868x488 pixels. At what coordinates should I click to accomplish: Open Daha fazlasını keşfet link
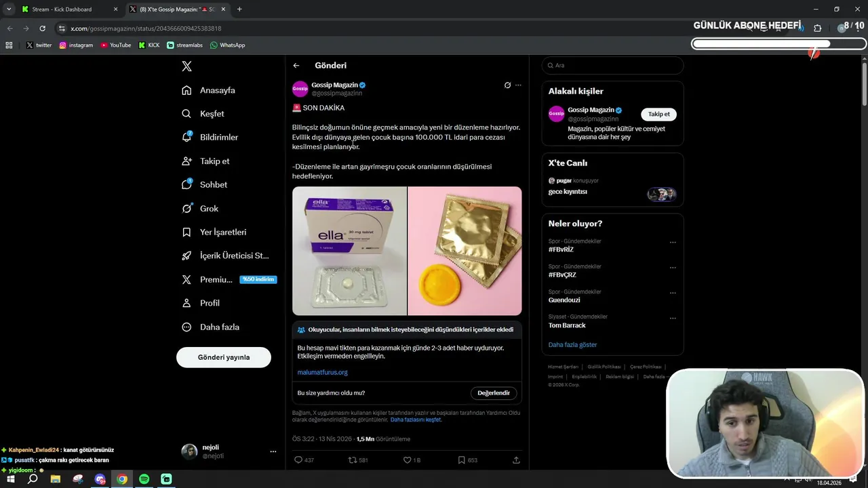[416, 420]
